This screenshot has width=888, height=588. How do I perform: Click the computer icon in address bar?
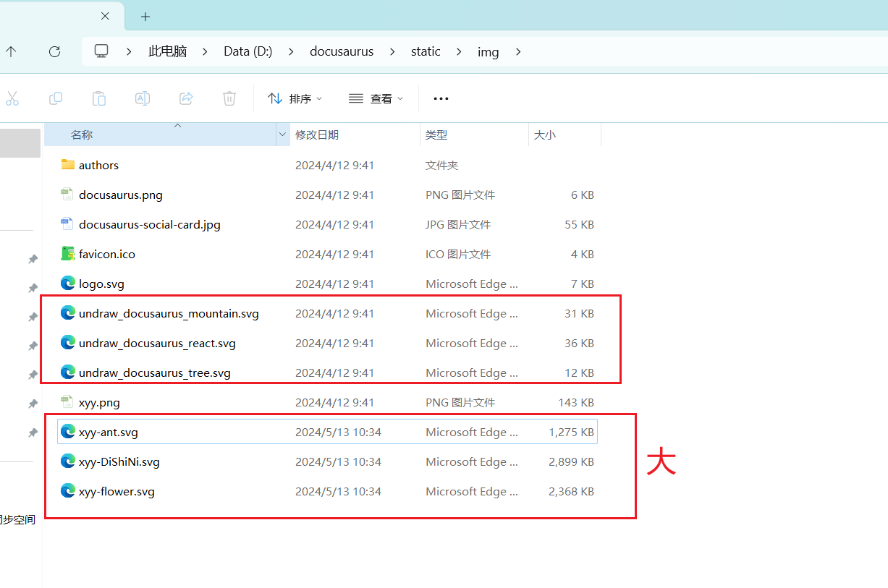pyautogui.click(x=101, y=51)
